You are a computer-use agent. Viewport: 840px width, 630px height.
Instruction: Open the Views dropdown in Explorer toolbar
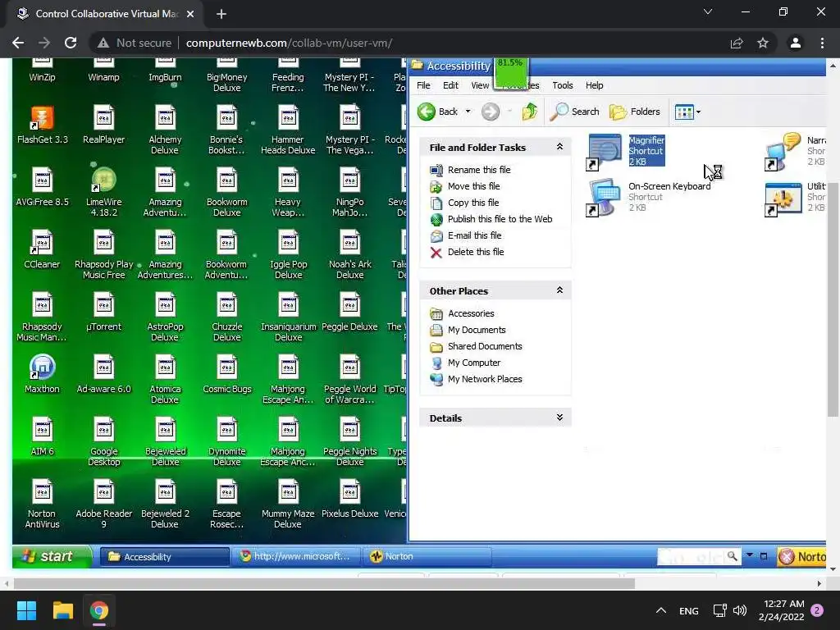(x=688, y=112)
